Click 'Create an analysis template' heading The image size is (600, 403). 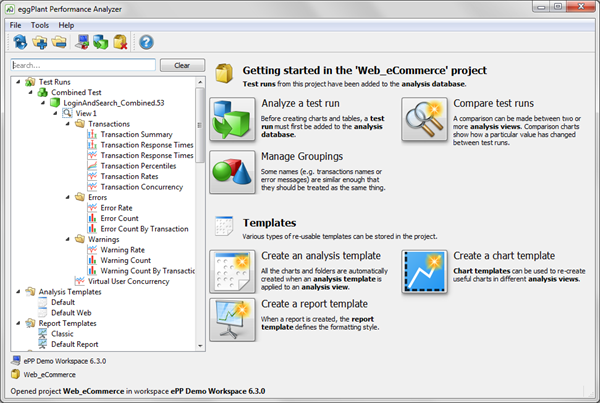click(x=321, y=256)
